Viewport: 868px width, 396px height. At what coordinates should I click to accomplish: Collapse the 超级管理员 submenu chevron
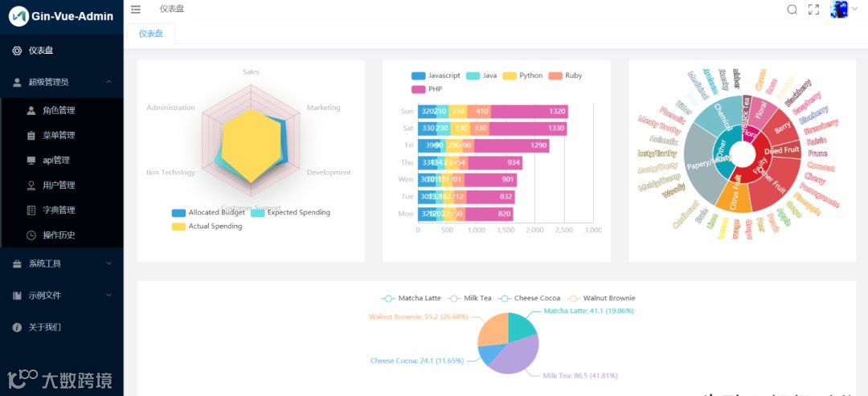point(109,82)
